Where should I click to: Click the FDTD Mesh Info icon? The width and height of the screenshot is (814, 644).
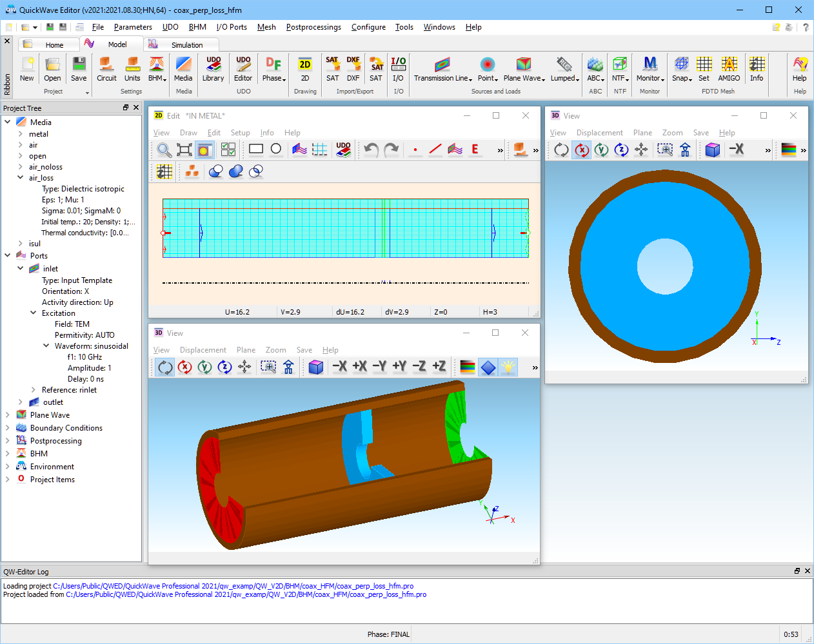[757, 69]
